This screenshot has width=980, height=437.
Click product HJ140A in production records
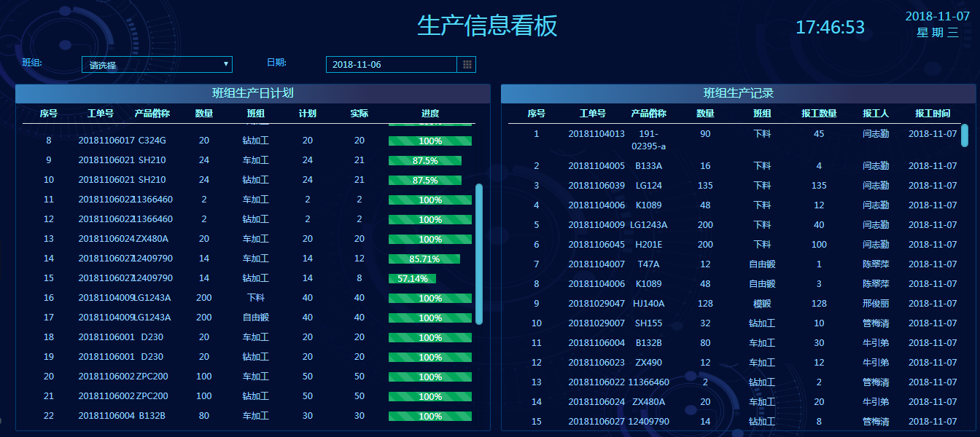click(648, 304)
